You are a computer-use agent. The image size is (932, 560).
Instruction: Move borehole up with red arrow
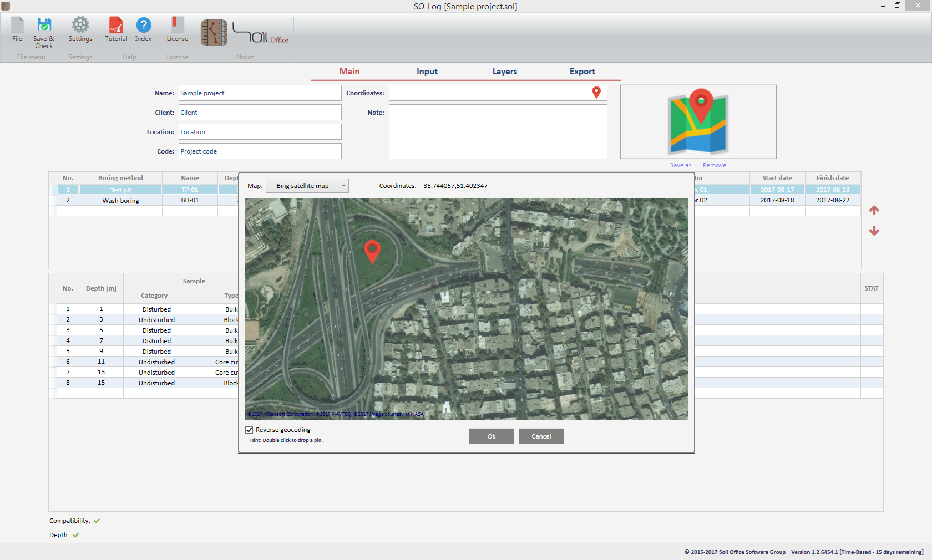pos(874,210)
